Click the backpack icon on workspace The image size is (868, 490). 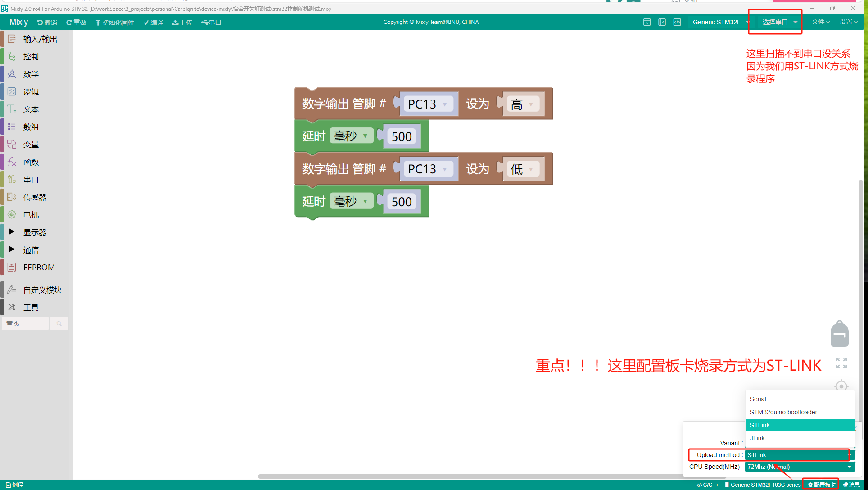(x=839, y=334)
